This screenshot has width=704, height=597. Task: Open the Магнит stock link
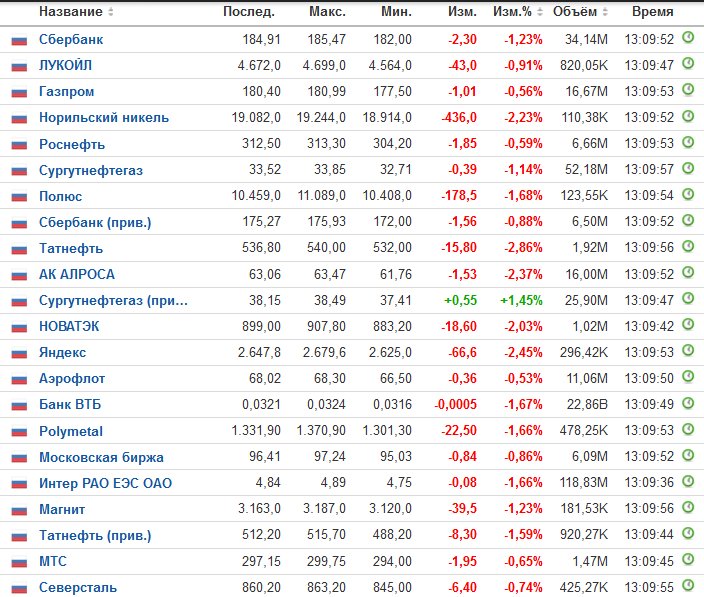[x=62, y=509]
